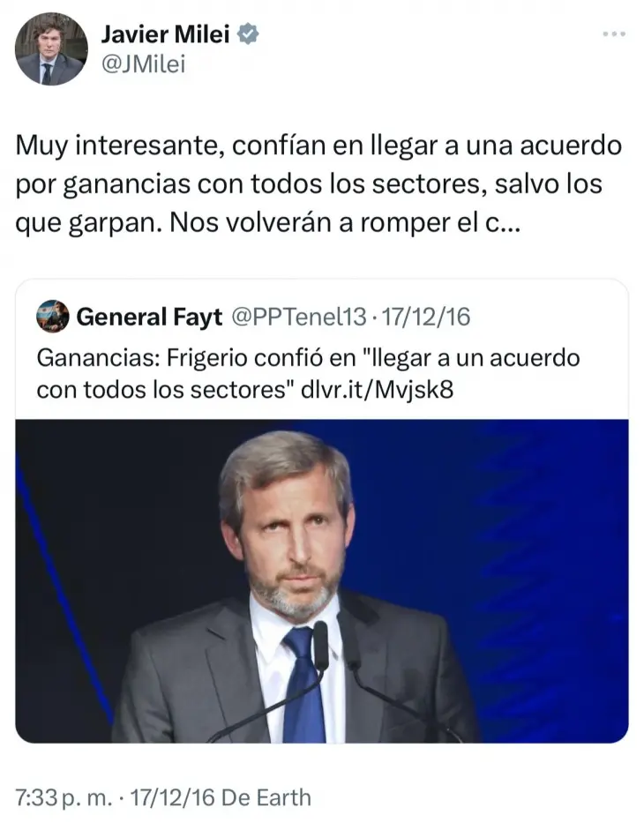Open the quoted tweet card header area
The width and height of the screenshot is (644, 830).
click(x=253, y=317)
